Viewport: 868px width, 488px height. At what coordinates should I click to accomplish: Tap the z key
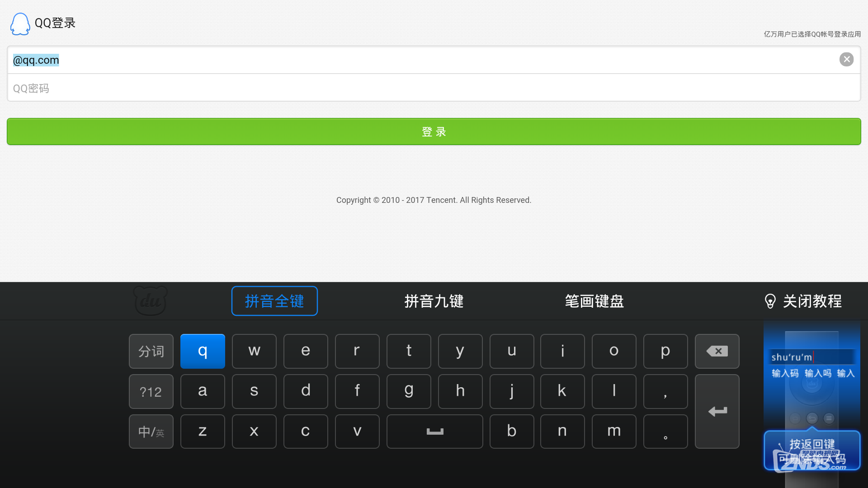(x=203, y=432)
